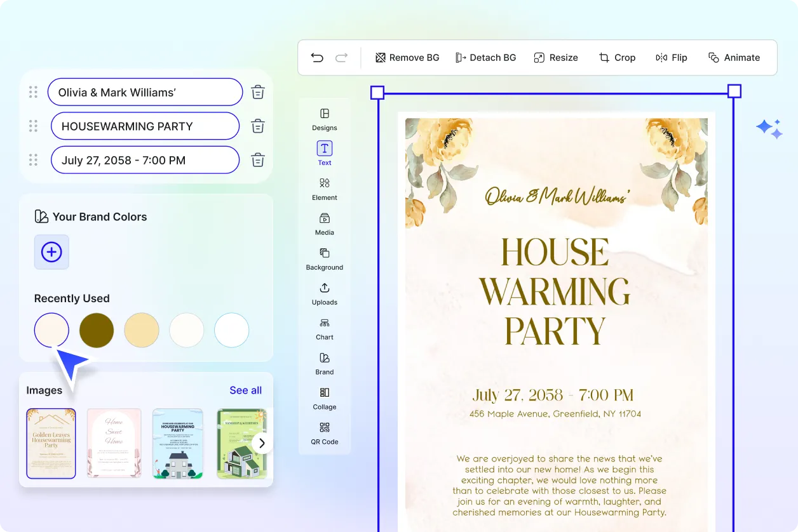Screen dimensions: 798x532
Task: Open the Resize tool
Action: coord(556,57)
